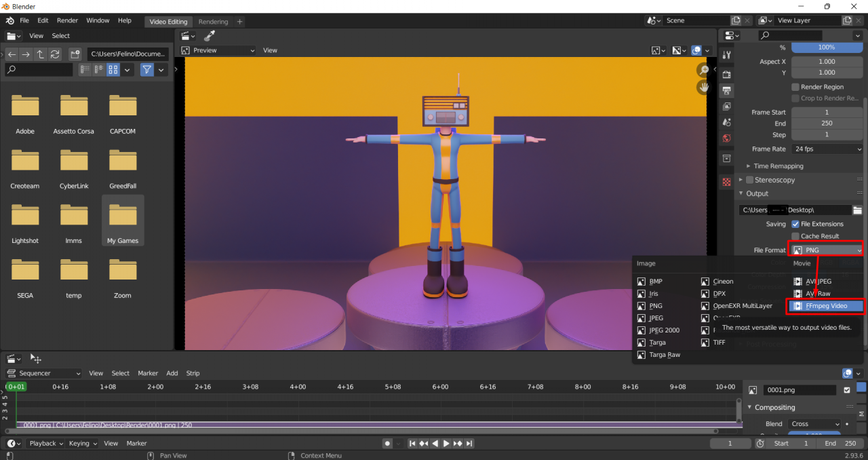Viewport: 868px width, 460px height.
Task: Enable the Cache Result checkbox
Action: tap(795, 236)
